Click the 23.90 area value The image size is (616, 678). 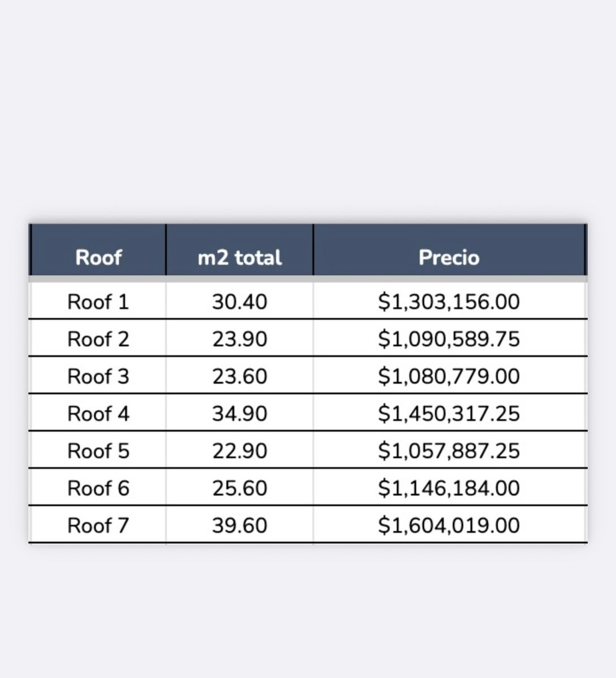240,339
